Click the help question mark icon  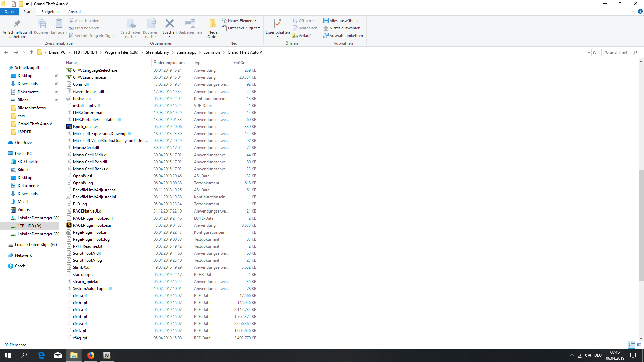[640, 11]
